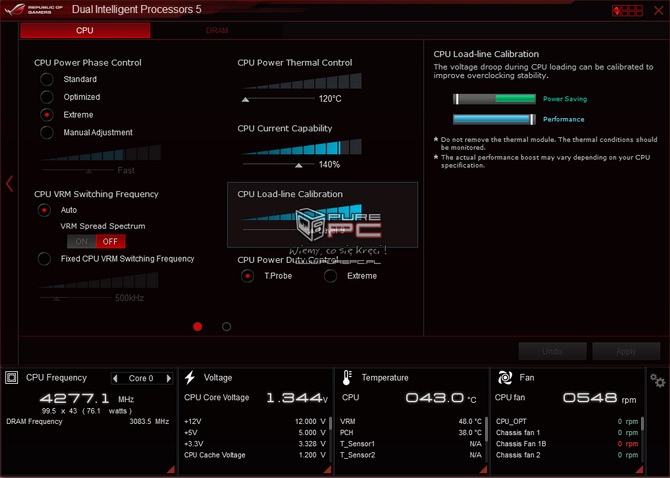Viewport: 670px width, 478px height.
Task: Click the PCH temperature row
Action: pyautogui.click(x=411, y=433)
